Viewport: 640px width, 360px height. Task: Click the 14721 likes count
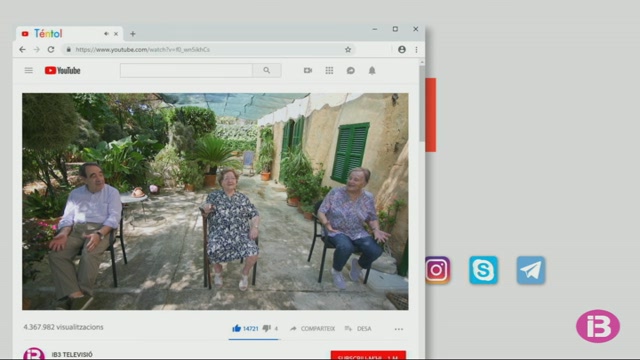251,329
